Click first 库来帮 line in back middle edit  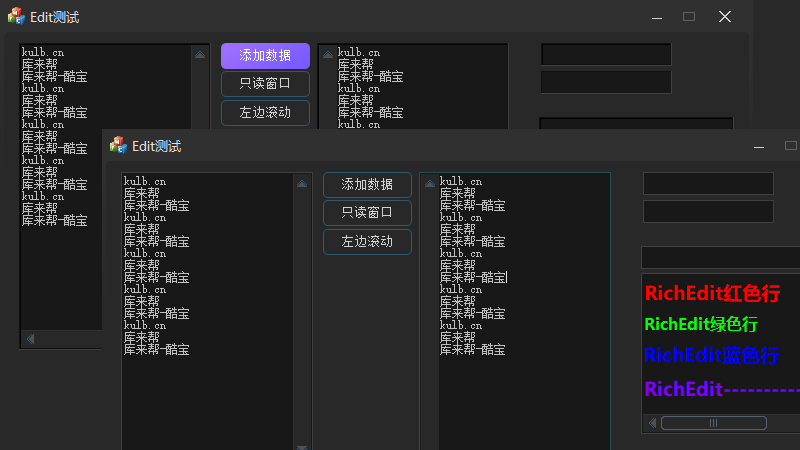point(356,65)
